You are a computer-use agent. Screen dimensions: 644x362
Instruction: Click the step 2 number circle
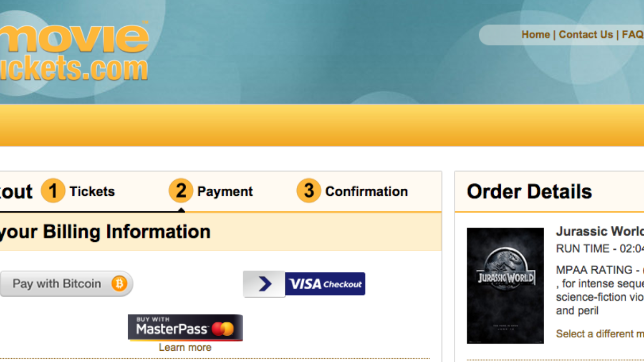181,191
